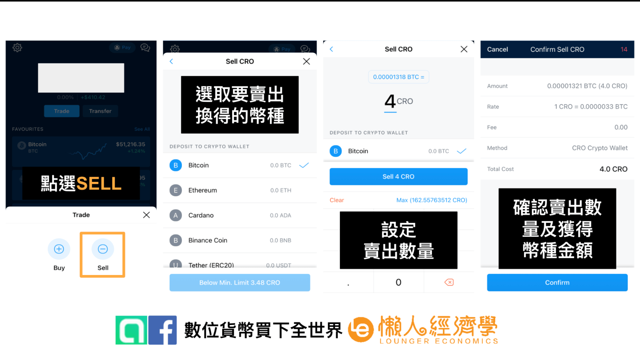Click Cancel tab in confirmation screen
640x364 pixels.
[x=497, y=49]
